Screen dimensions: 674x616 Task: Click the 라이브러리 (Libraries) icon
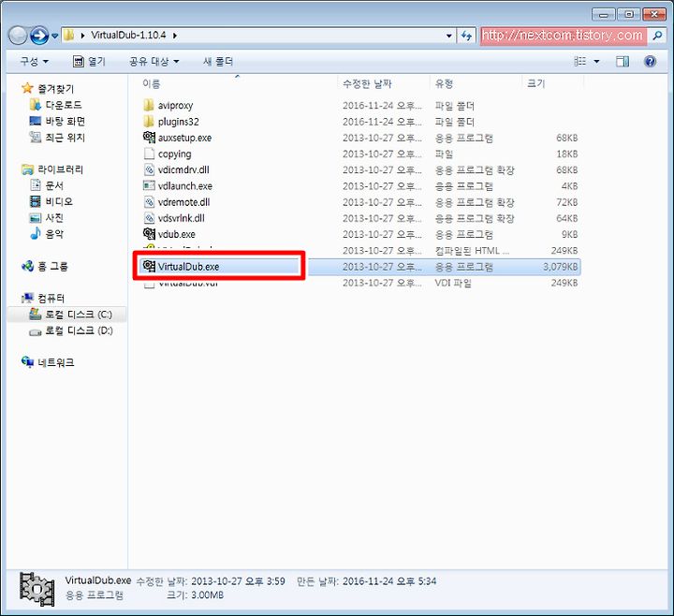[x=27, y=169]
